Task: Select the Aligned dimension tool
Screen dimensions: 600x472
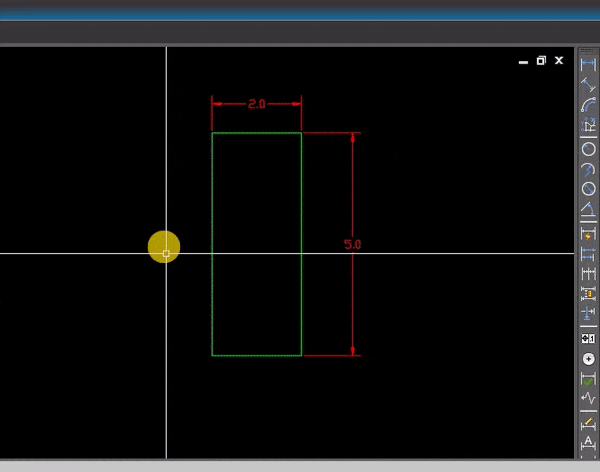Action: coord(588,84)
